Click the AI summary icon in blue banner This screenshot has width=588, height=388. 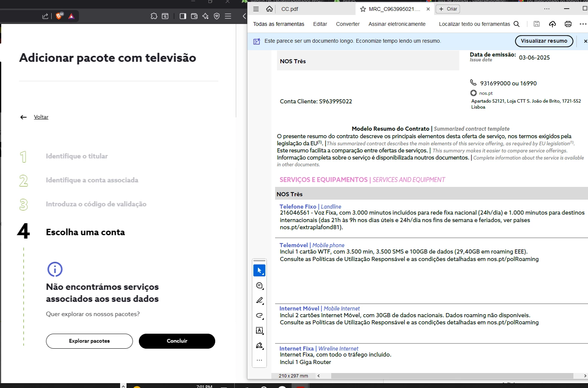257,41
